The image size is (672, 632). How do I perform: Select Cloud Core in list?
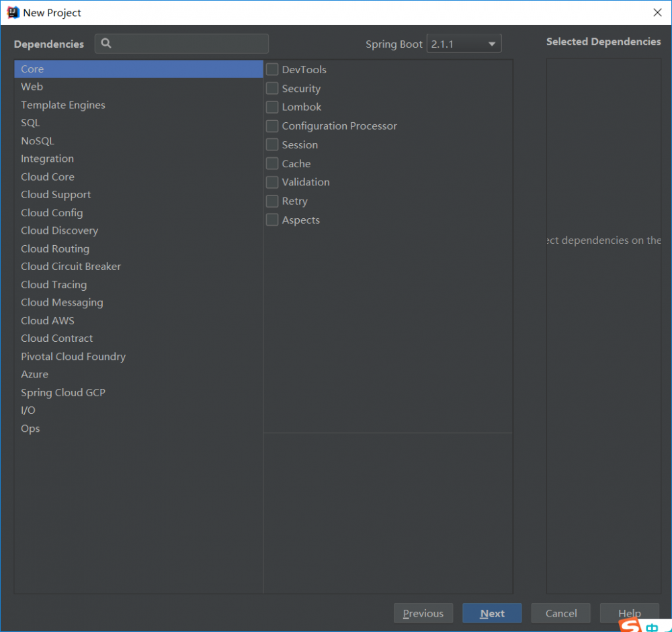pos(138,177)
